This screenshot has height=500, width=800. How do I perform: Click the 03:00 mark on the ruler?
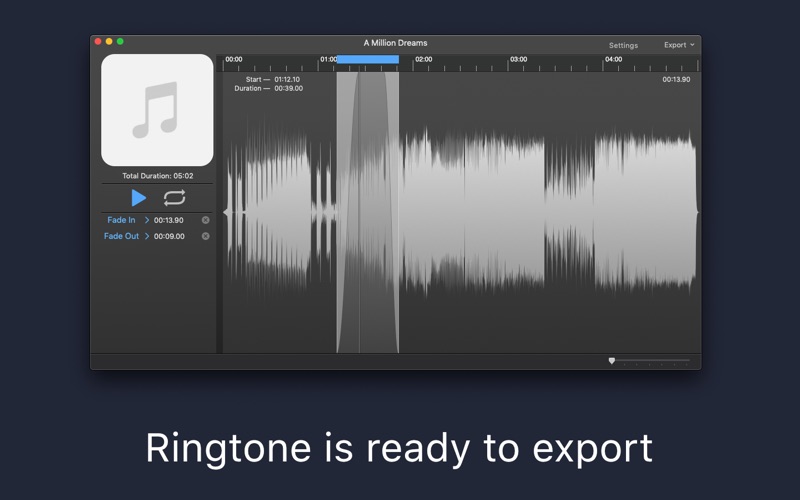coord(518,59)
